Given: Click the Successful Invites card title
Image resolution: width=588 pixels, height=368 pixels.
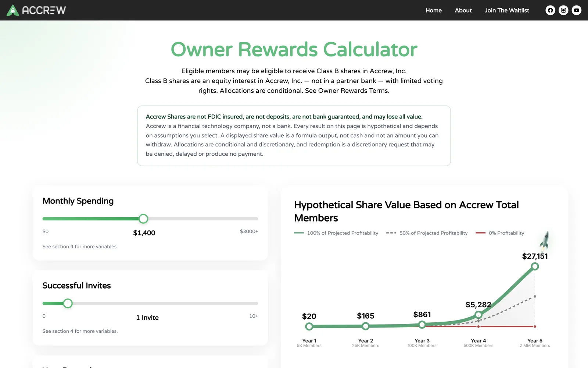Looking at the screenshot, I should pyautogui.click(x=76, y=286).
